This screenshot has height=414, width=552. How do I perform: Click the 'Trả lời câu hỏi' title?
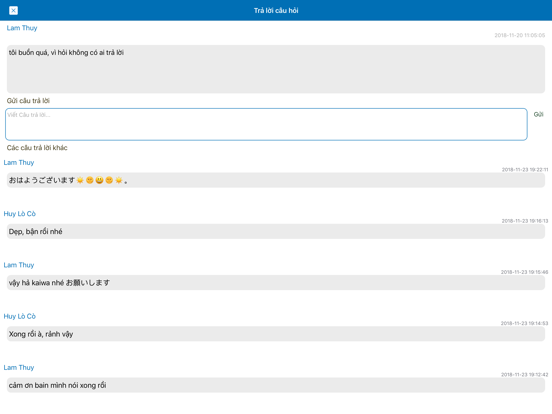[276, 11]
